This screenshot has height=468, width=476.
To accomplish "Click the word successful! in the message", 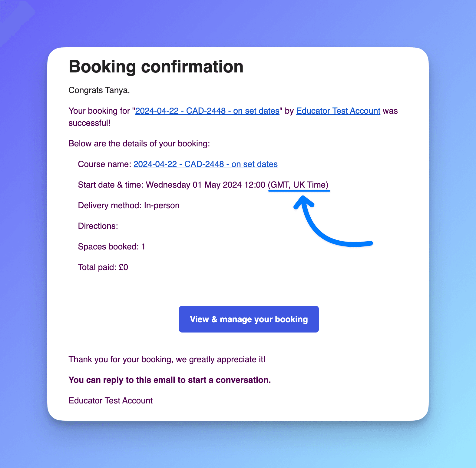I will pyautogui.click(x=90, y=123).
